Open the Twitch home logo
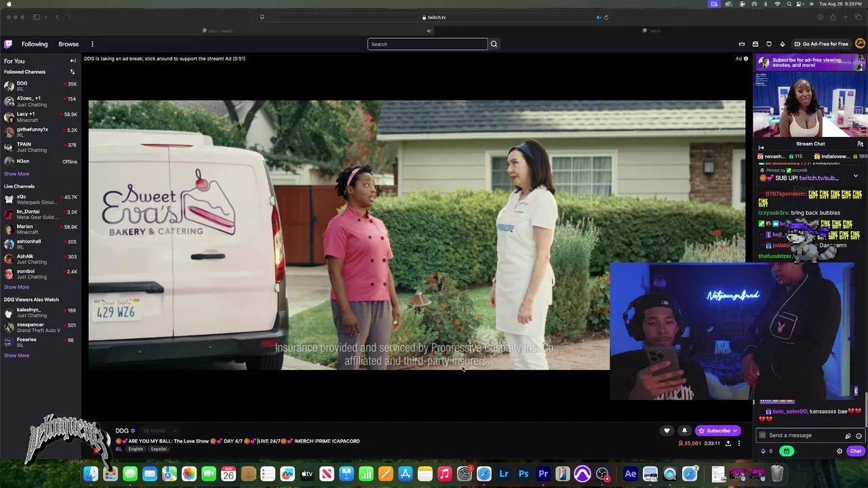868x488 pixels. [x=8, y=44]
